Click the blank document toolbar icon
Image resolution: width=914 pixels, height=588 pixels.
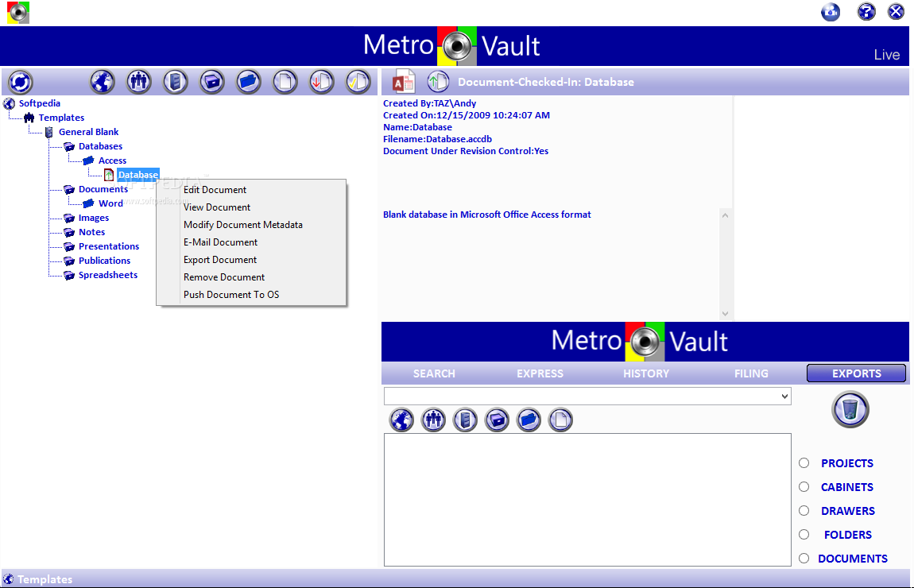[x=285, y=82]
